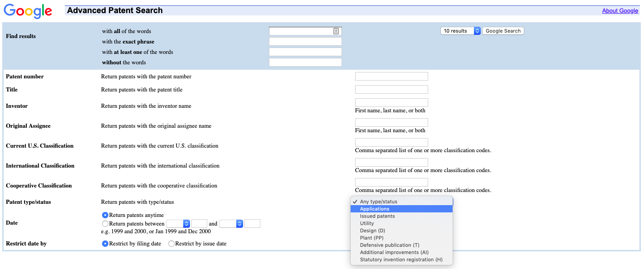Click the 'Restrict date by' label

point(26,244)
